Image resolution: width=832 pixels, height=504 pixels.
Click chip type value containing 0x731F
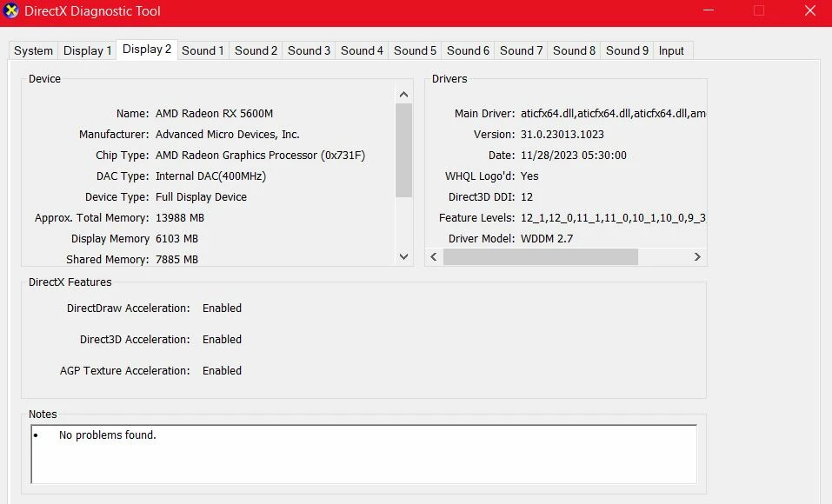coord(261,156)
